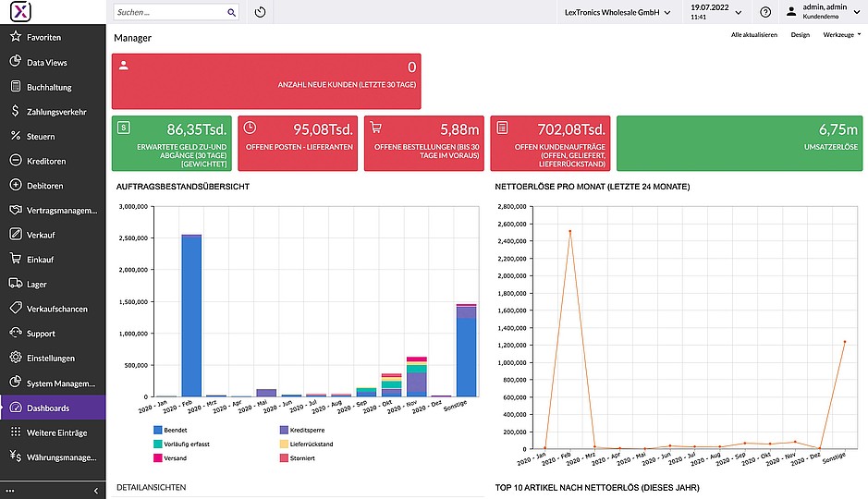The width and height of the screenshot is (868, 499).
Task: Open the help question mark icon
Action: (x=765, y=12)
